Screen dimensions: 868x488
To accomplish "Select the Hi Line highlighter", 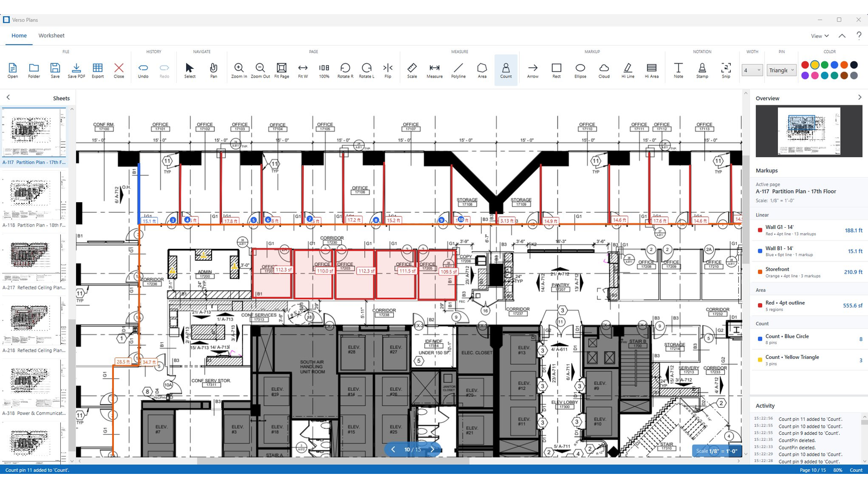I will 628,70.
